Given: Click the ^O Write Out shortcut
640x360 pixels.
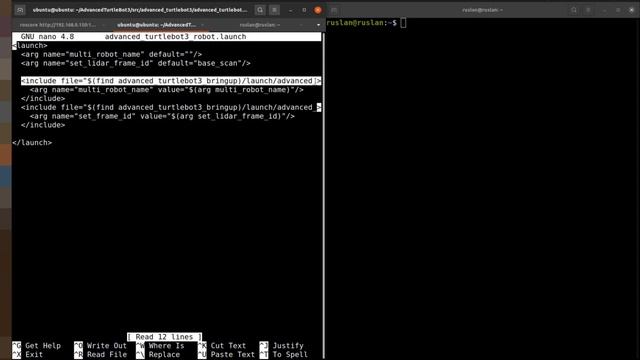Looking at the screenshot, I should pos(101,346).
